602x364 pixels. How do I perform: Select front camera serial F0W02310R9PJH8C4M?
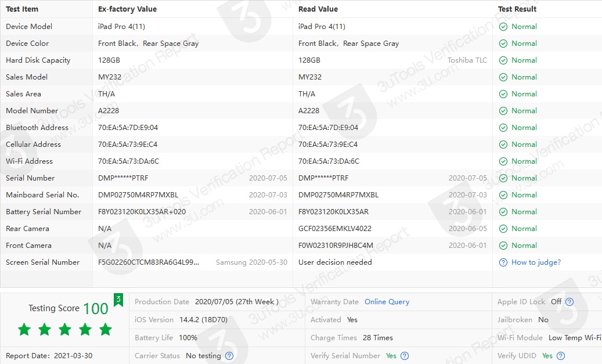click(336, 246)
